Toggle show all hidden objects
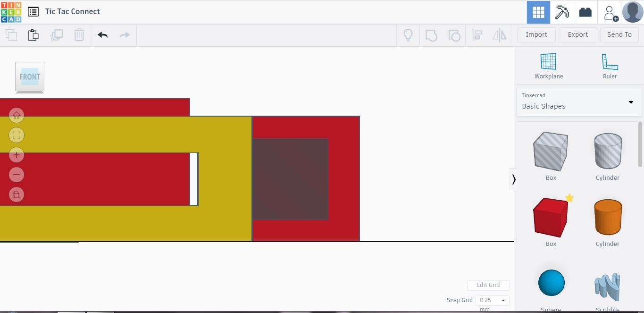The image size is (644, 313). pos(408,34)
